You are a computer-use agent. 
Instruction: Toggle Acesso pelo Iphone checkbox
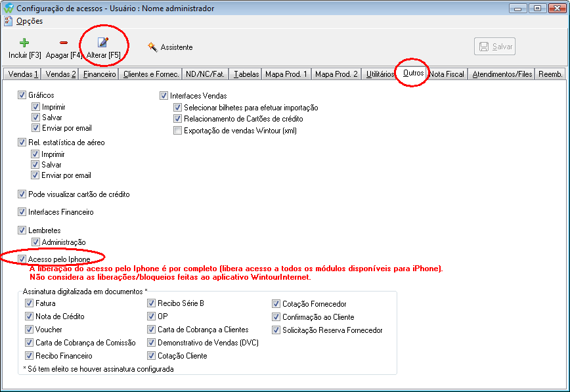(22, 259)
